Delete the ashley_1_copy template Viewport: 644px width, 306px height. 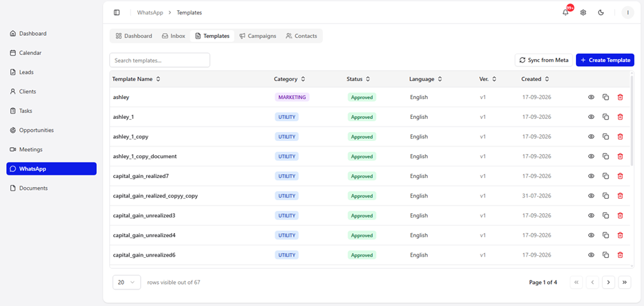tap(620, 137)
